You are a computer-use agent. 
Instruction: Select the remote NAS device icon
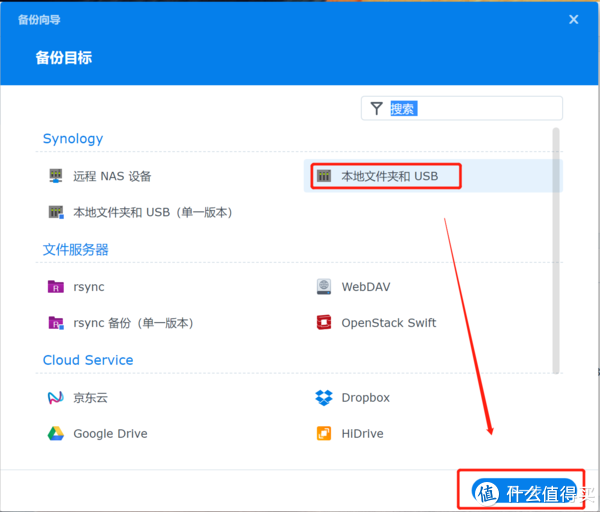[x=56, y=176]
